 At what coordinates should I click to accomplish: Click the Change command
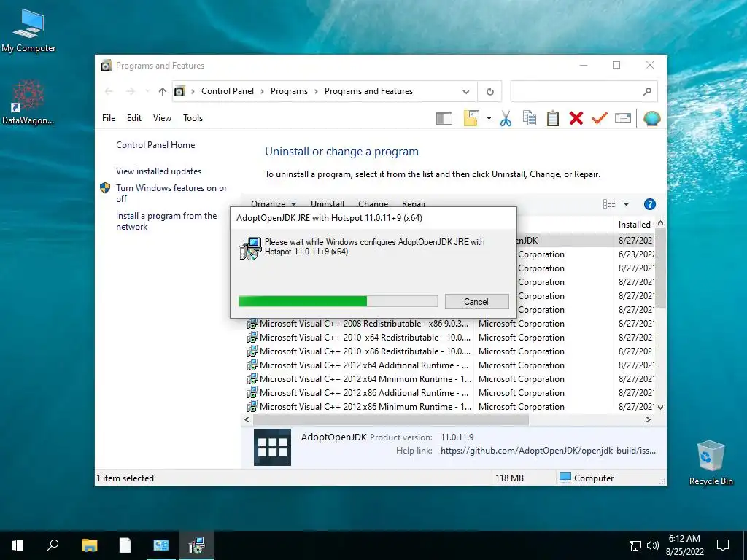pos(373,204)
